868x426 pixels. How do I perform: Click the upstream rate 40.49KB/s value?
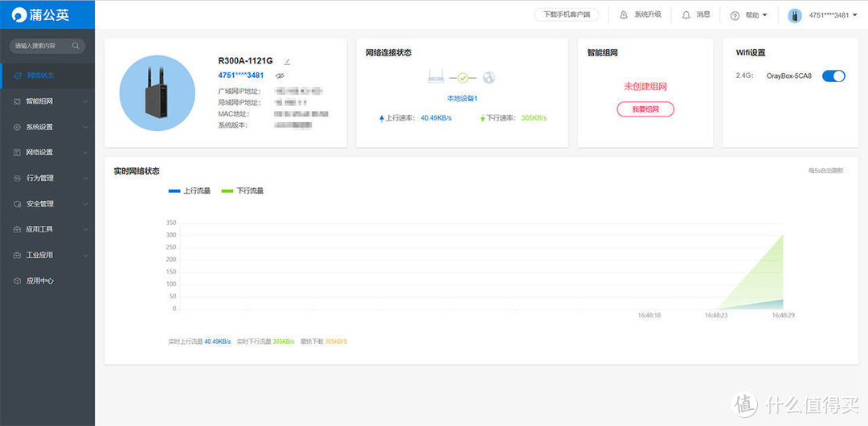click(436, 118)
